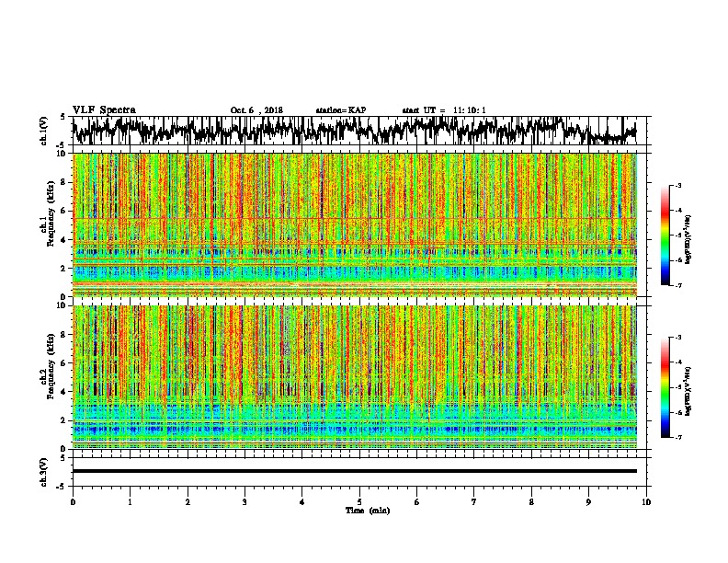Click time axis tick label "0"
The width and height of the screenshot is (728, 563).
point(73,502)
